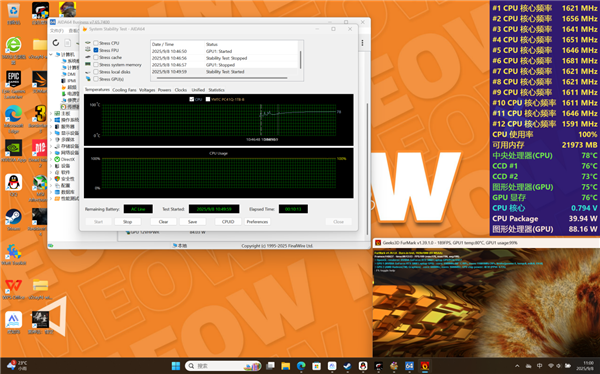
Task: Click the QQ penguin desktop icon
Action: tap(13, 183)
